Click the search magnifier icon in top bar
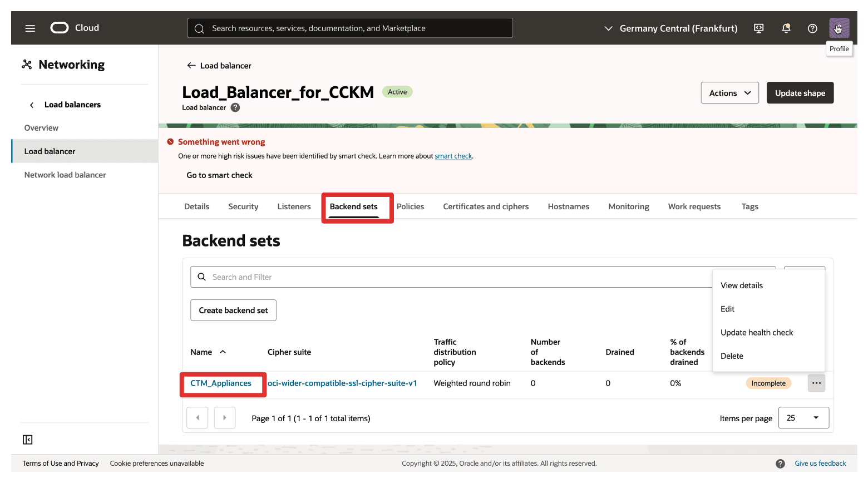868x483 pixels. (199, 28)
